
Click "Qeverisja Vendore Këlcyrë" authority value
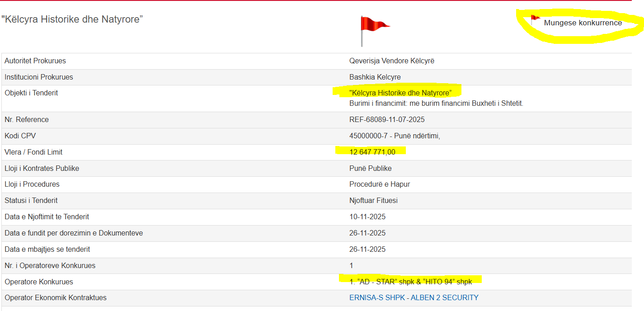click(391, 61)
